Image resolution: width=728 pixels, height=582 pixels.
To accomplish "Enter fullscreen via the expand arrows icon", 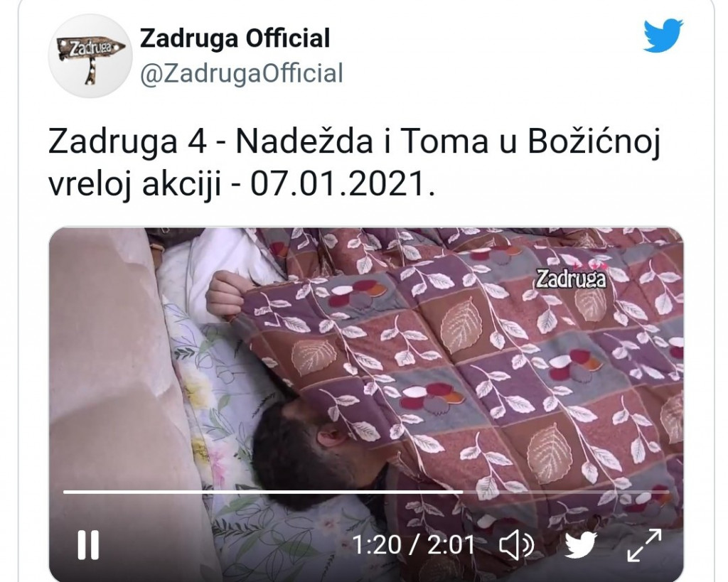I will click(644, 545).
